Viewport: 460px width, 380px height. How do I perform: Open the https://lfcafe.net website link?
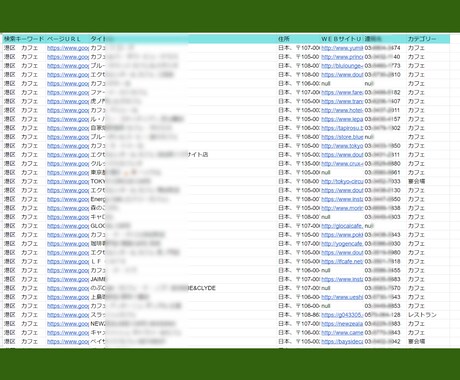click(x=342, y=261)
